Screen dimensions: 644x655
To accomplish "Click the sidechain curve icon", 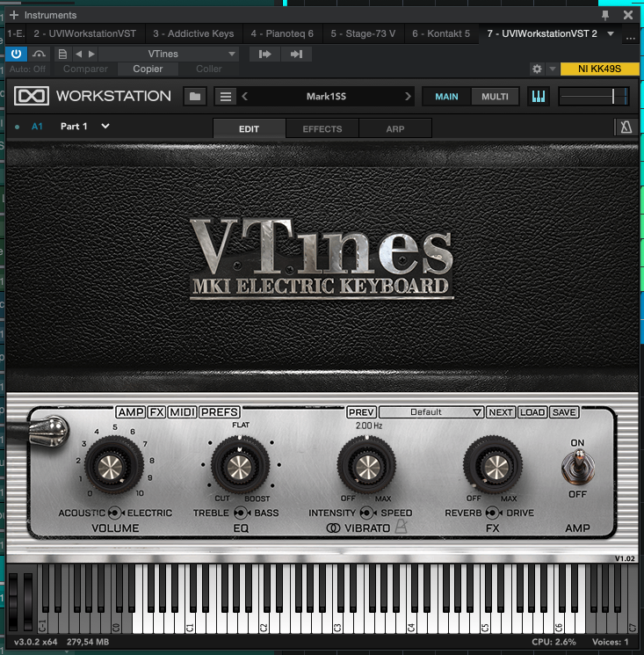I will pyautogui.click(x=40, y=54).
